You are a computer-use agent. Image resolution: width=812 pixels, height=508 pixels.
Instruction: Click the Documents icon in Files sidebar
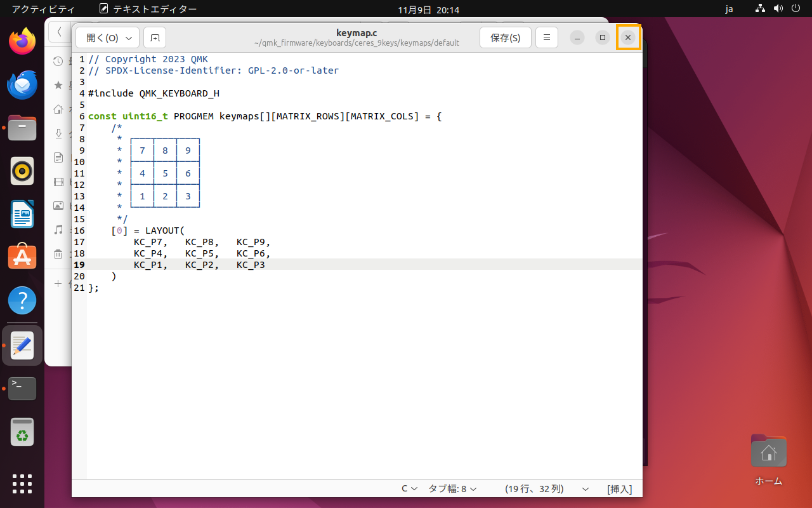pos(58,157)
